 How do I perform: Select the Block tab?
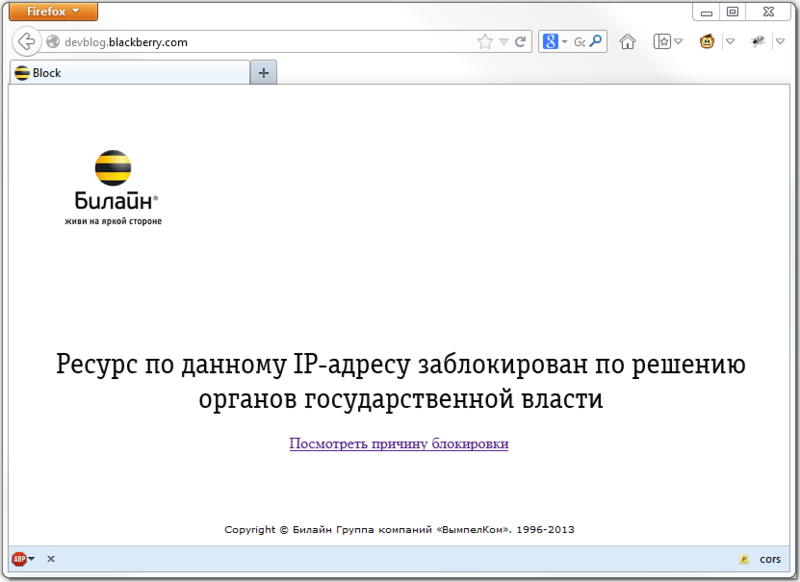click(x=130, y=73)
